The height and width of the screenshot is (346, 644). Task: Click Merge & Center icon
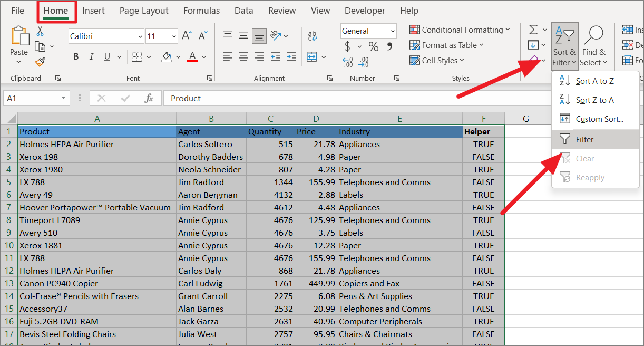[x=311, y=56]
